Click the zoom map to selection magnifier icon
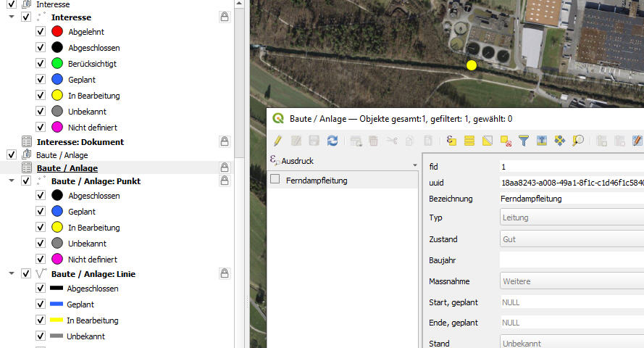The width and height of the screenshot is (644, 348). pos(578,141)
